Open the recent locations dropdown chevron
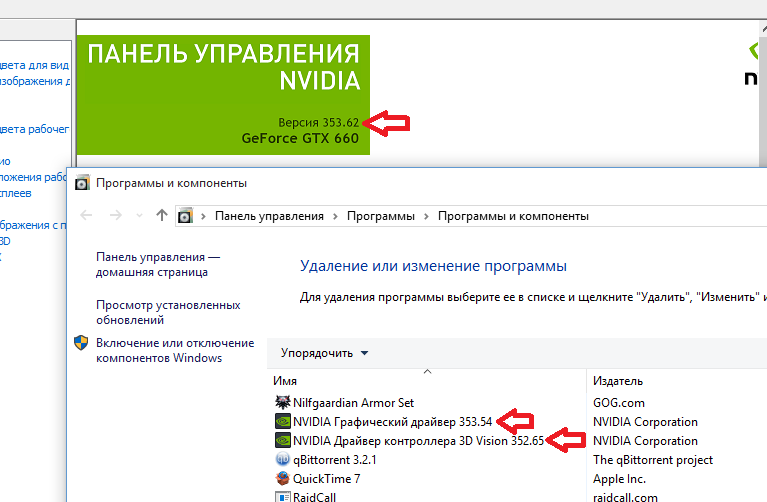The height and width of the screenshot is (502, 767). point(139,216)
